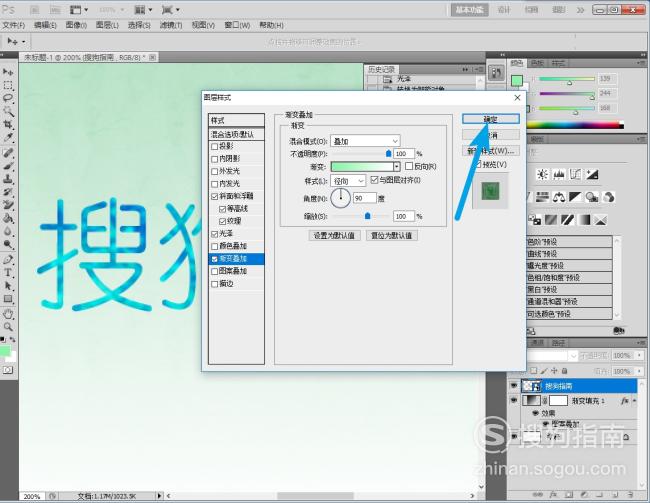This screenshot has width=650, height=503.
Task: Select the Move tool in the toolbox
Action: 8,72
